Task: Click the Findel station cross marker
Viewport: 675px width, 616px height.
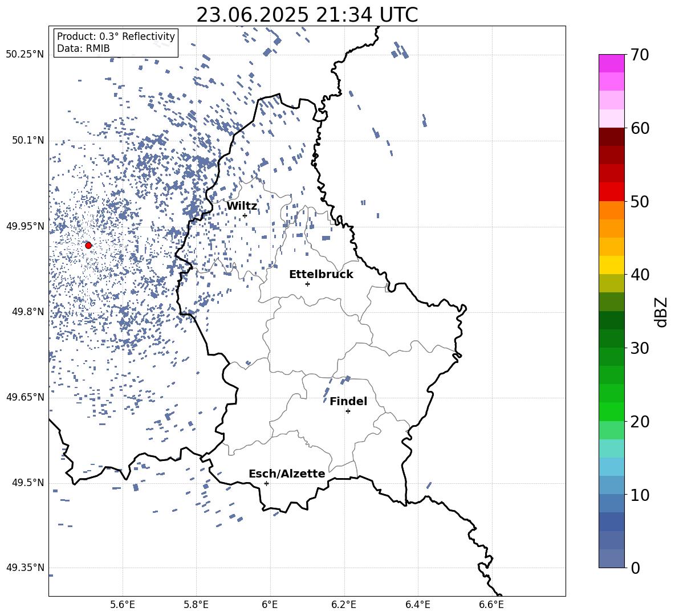Action: (348, 411)
